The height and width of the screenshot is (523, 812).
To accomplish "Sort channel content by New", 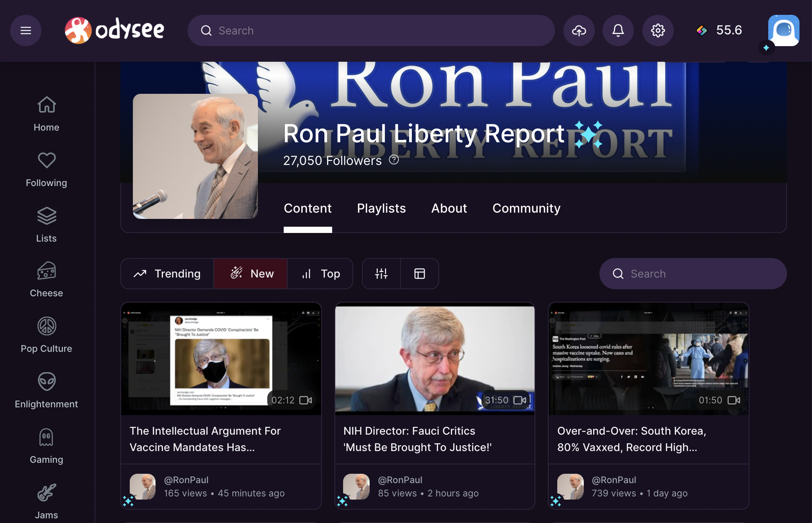I will [250, 274].
